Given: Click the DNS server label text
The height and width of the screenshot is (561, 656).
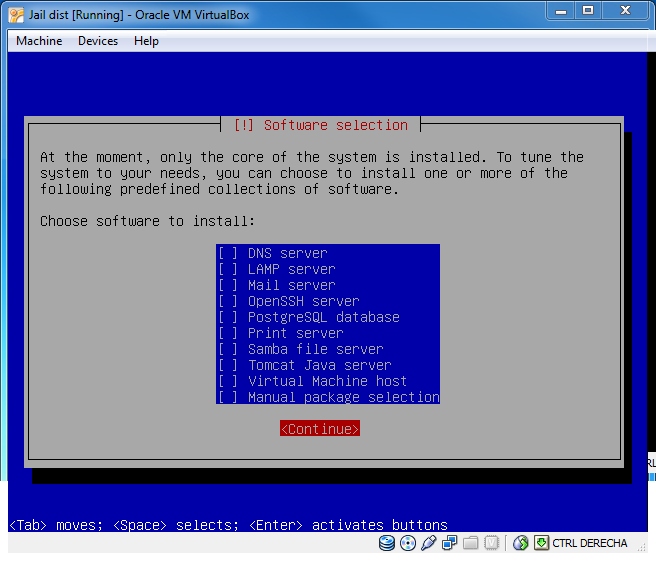Looking at the screenshot, I should click(x=287, y=253).
